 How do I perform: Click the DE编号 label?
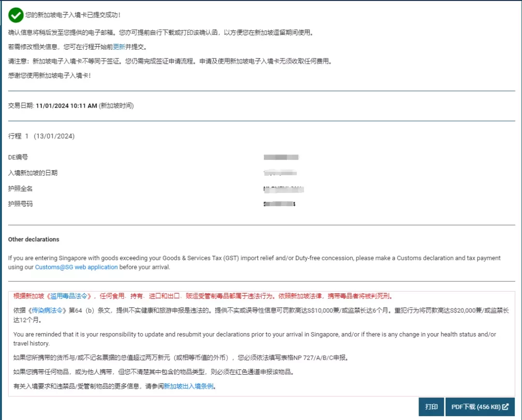click(x=18, y=157)
